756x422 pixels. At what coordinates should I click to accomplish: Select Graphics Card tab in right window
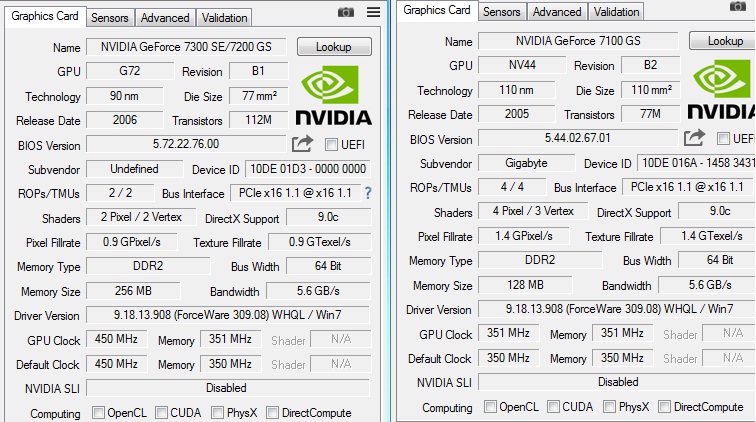(437, 10)
